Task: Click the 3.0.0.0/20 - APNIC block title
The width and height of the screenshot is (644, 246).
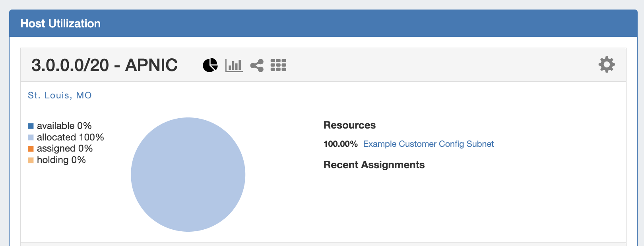Action: tap(105, 65)
